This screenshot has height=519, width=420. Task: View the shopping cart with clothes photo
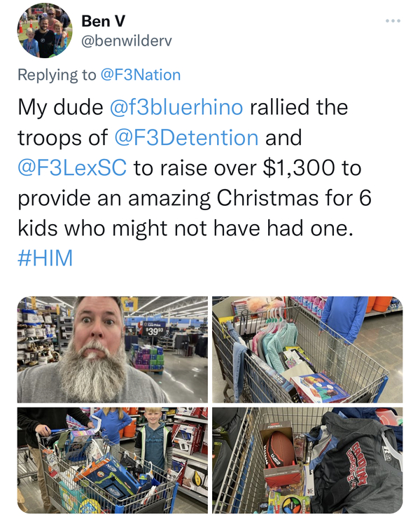(307, 350)
